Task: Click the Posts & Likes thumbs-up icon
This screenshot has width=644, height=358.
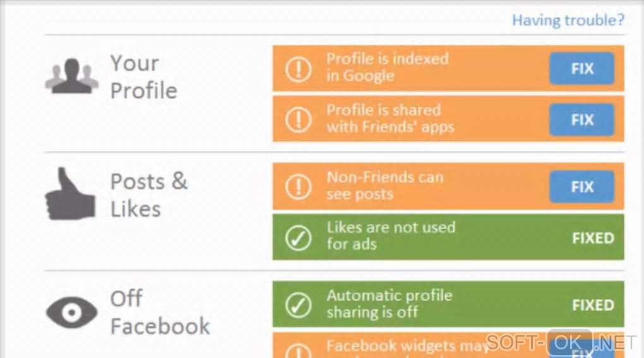Action: pyautogui.click(x=70, y=194)
